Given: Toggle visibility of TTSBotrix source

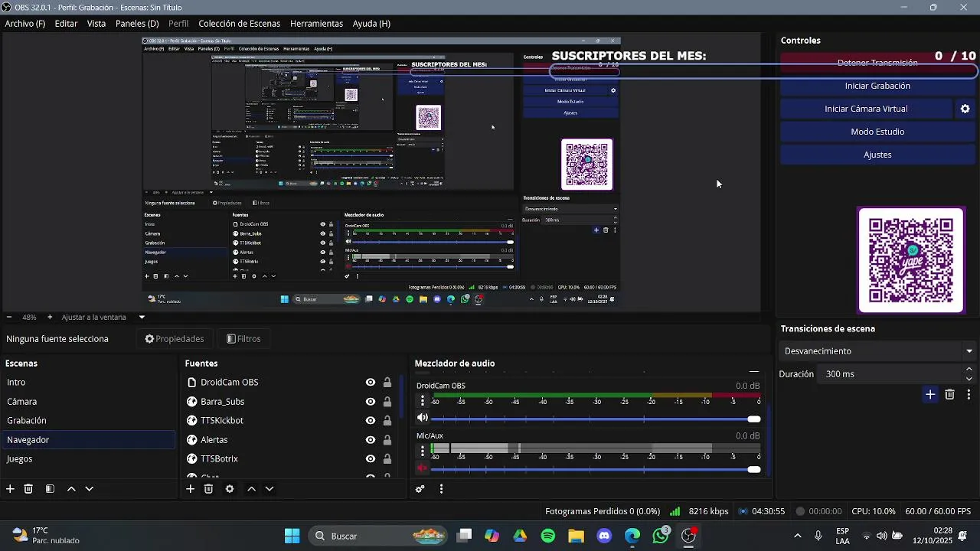Looking at the screenshot, I should (x=371, y=459).
